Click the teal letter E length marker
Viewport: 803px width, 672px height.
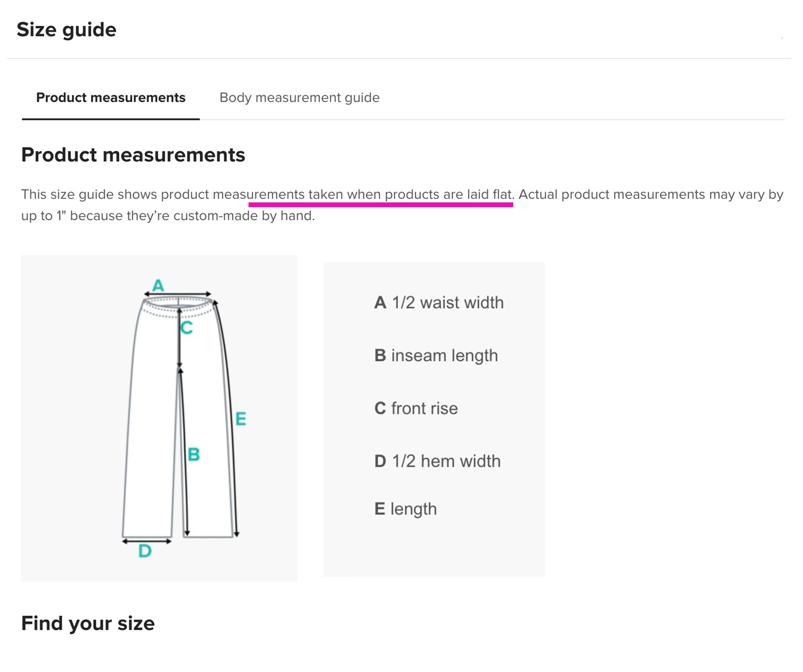coord(241,419)
